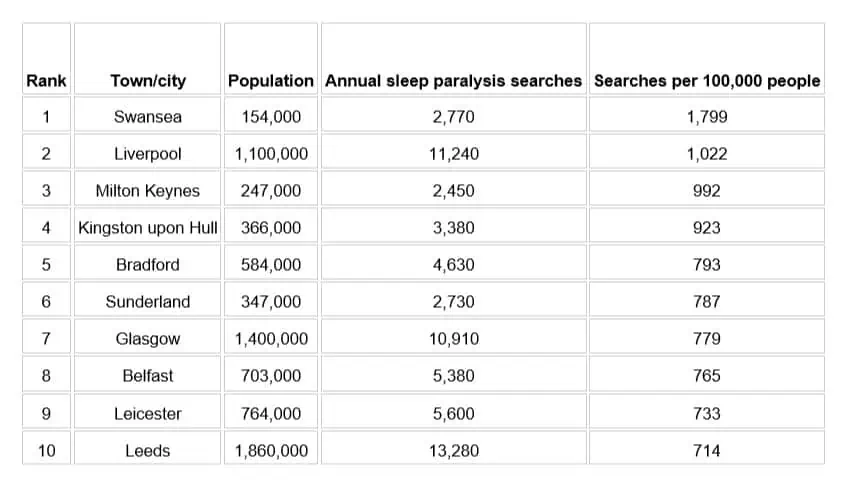The width and height of the screenshot is (848, 497).
Task: Click Leicester's 733 searches-per-100,000 value
Action: click(706, 413)
